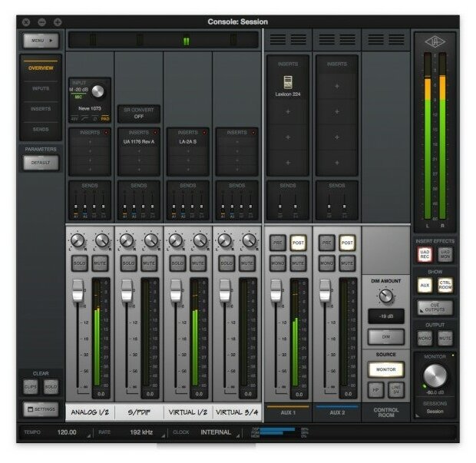The width and height of the screenshot is (476, 463).
Task: Toggle the low-cut filter icon on the Analog input
Action: click(85, 119)
